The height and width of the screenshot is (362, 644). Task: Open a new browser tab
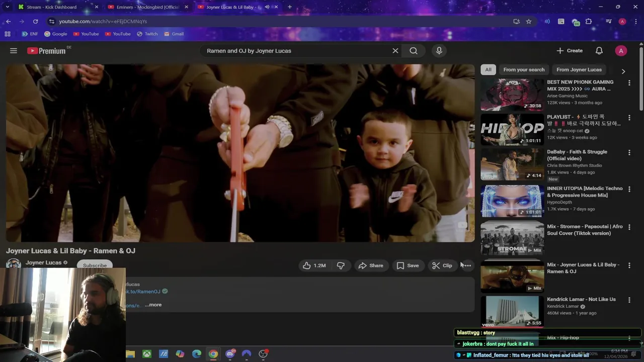[289, 7]
